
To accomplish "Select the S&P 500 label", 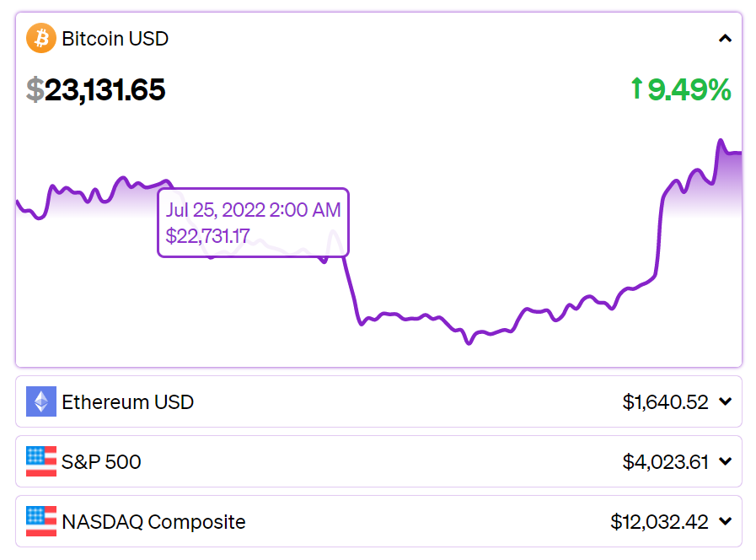I will point(101,462).
